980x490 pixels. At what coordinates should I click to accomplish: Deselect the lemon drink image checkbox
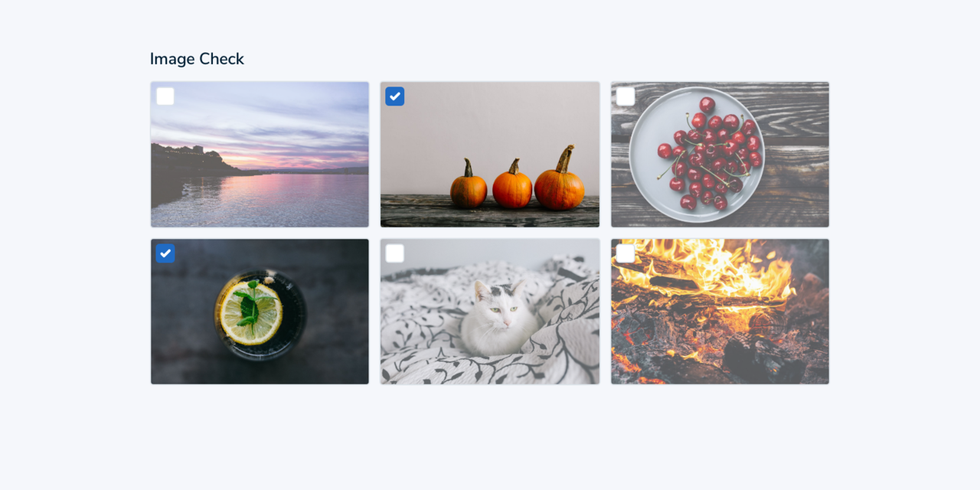click(x=165, y=253)
